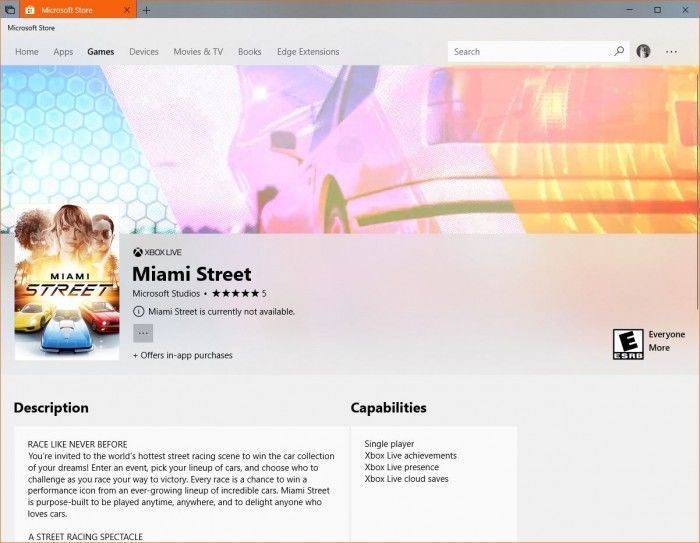
Task: Click the search magnifier icon
Action: tap(619, 52)
